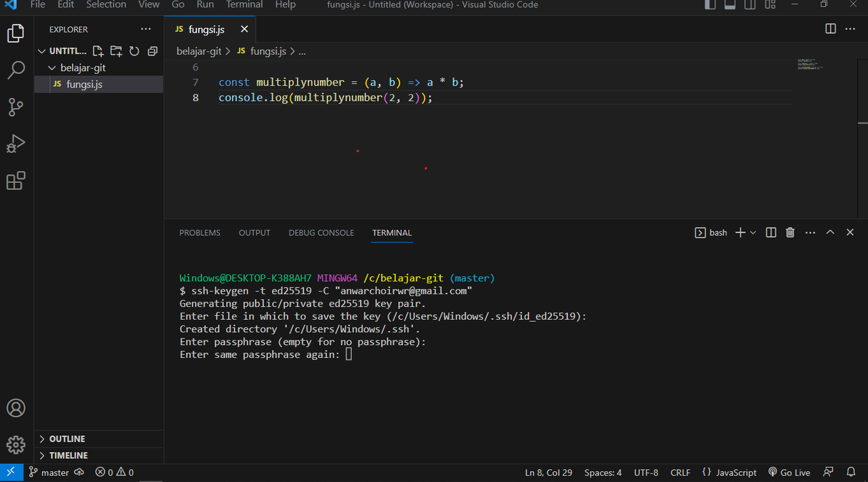Select the bash terminal instance
The image size is (868, 482).
coord(711,233)
